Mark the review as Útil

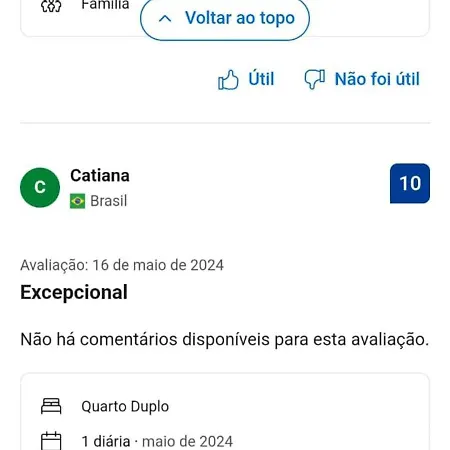[x=246, y=79]
